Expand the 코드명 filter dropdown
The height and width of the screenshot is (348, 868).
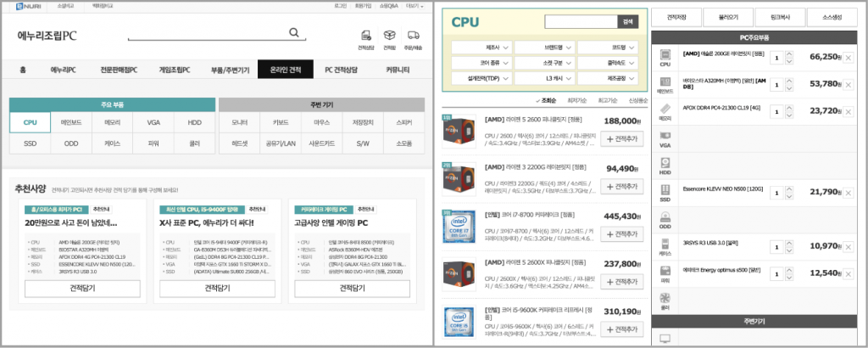[608, 48]
